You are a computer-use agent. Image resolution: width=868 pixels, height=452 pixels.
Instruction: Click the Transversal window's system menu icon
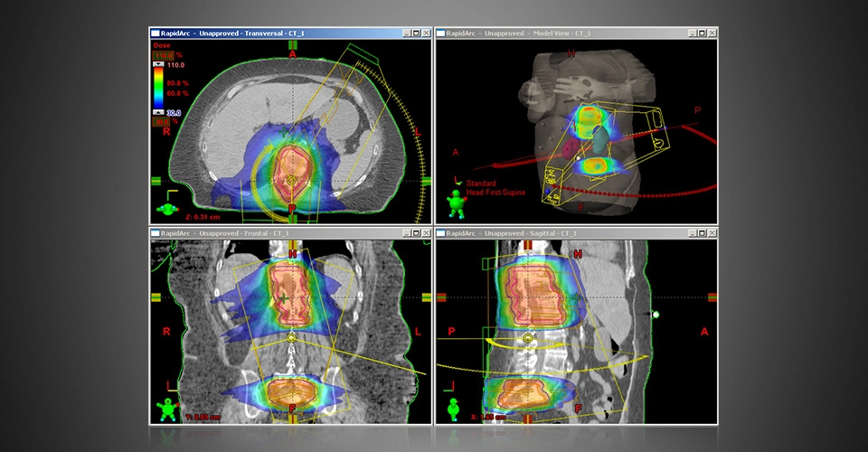[x=156, y=33]
